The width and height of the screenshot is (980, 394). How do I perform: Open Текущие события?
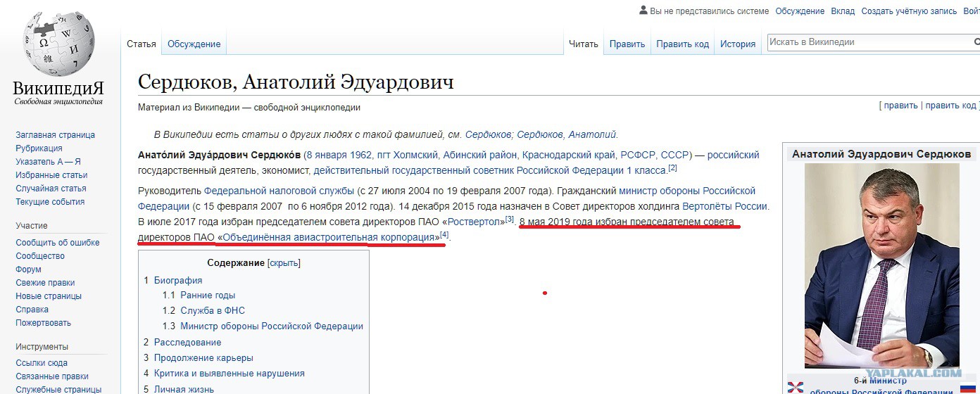(x=50, y=202)
